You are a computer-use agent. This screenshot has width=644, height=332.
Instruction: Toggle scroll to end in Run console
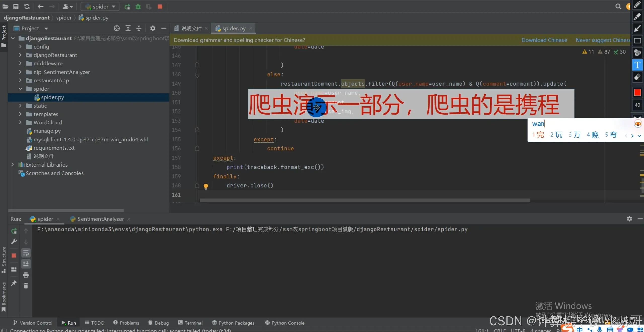coord(26,264)
